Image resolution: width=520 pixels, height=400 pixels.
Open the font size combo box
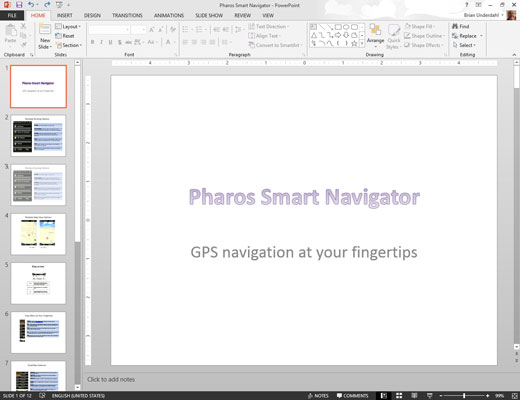[139, 30]
